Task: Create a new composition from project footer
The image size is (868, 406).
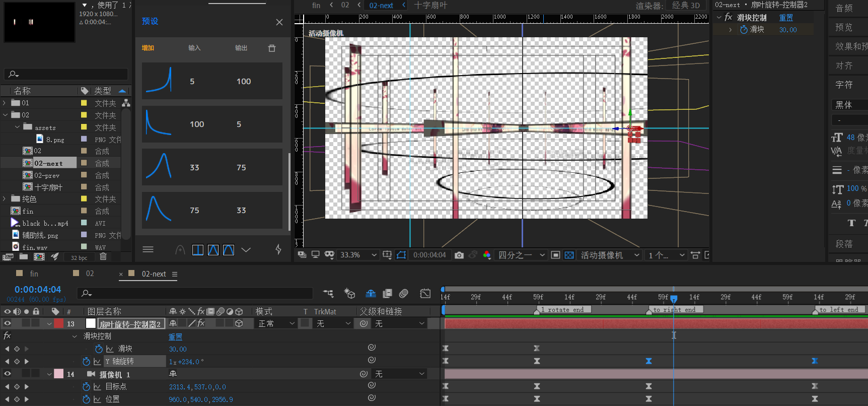Action: pos(39,257)
